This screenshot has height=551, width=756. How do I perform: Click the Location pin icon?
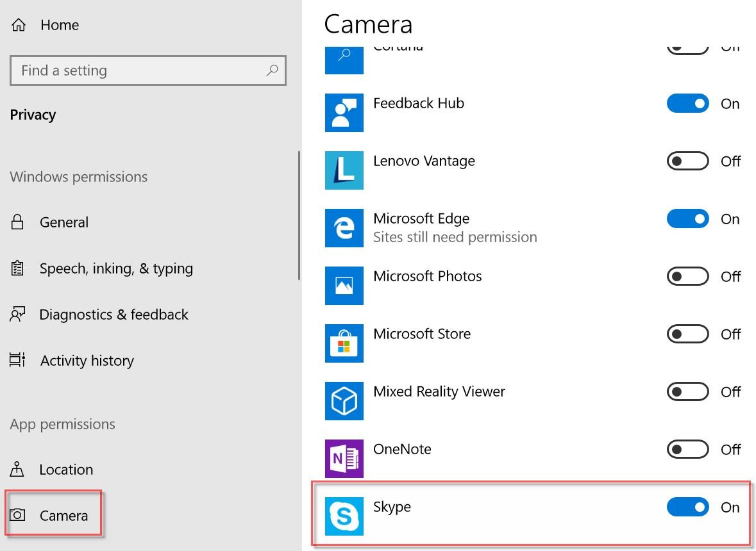(17, 469)
